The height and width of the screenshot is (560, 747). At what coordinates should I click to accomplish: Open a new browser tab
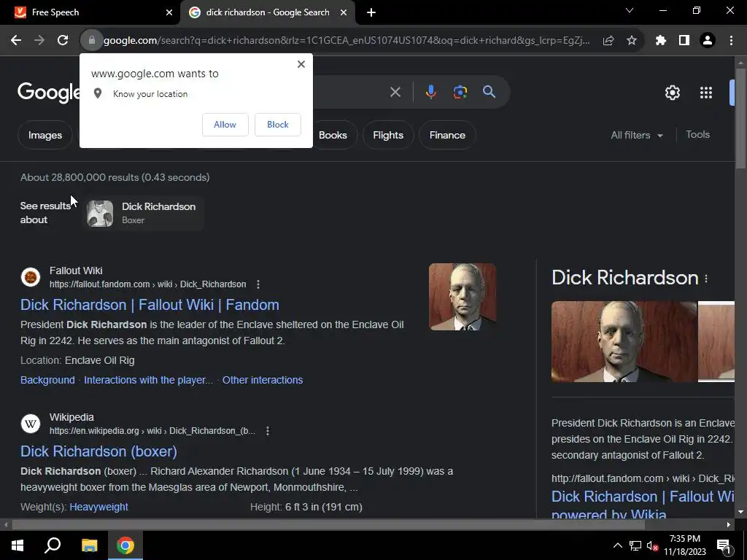(x=371, y=12)
